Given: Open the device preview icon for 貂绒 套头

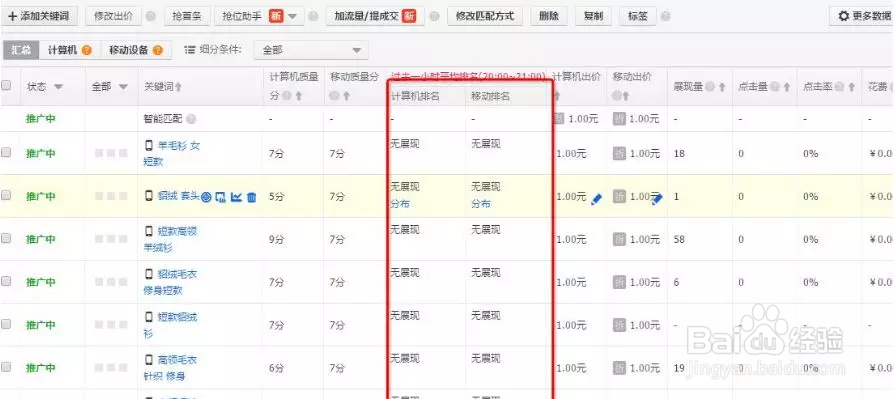Looking at the screenshot, I should point(221,197).
